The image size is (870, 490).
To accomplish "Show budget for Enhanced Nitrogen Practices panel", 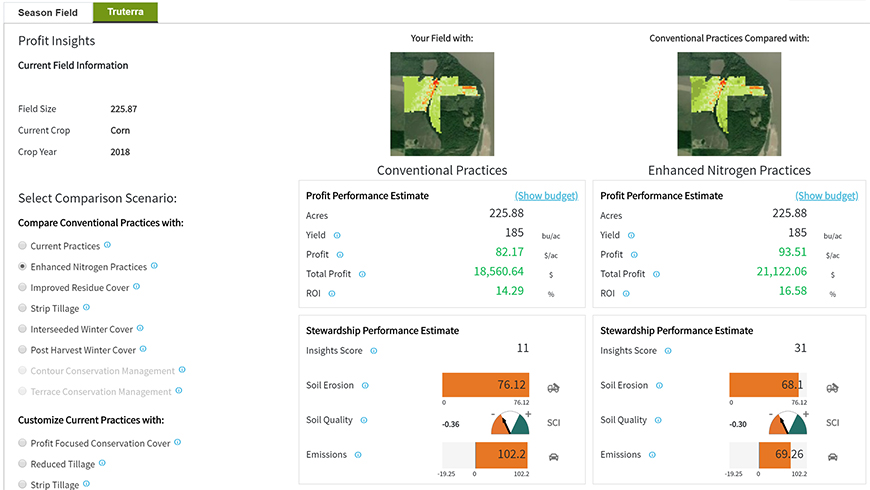I will point(827,196).
